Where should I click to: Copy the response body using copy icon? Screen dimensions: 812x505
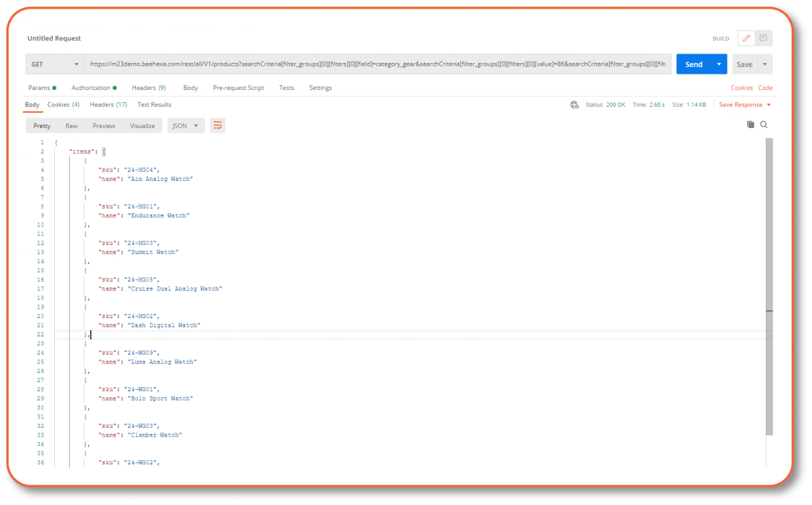tap(750, 125)
